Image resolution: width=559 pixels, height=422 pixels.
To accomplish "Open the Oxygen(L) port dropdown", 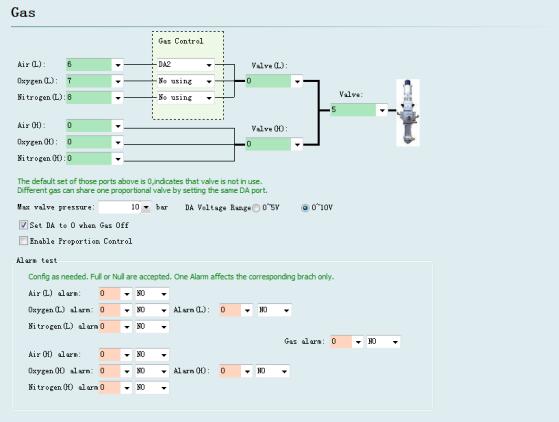I will [118, 81].
